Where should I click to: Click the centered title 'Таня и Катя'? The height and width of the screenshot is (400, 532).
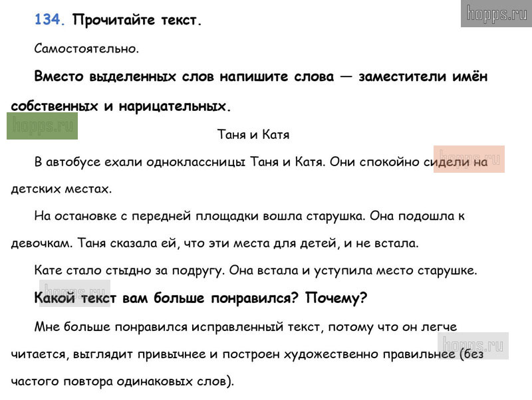pos(253,134)
